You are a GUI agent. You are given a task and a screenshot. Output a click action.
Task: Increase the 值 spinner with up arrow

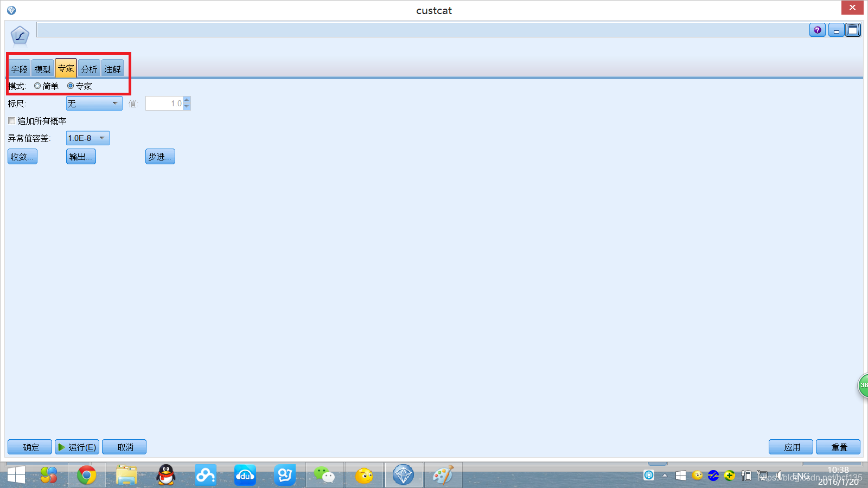click(187, 100)
